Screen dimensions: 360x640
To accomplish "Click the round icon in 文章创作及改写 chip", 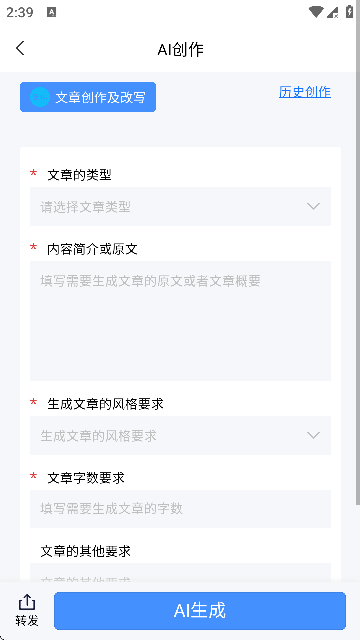I will pyautogui.click(x=40, y=97).
